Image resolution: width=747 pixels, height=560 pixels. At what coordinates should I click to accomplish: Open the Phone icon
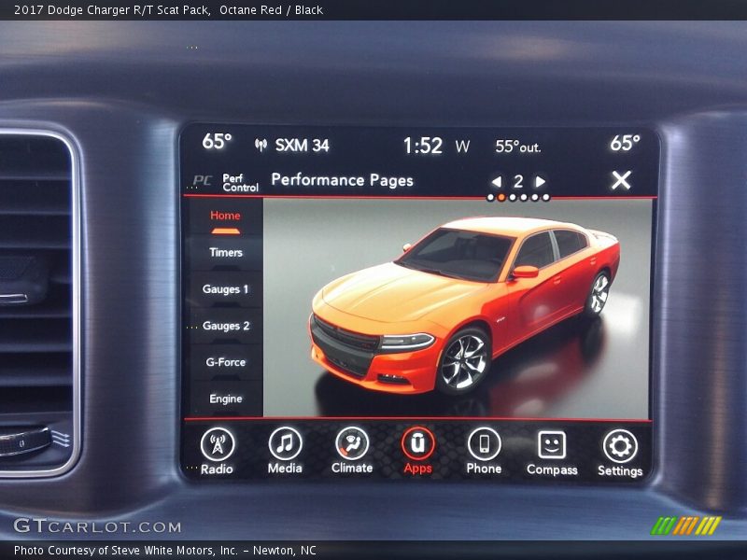click(484, 444)
